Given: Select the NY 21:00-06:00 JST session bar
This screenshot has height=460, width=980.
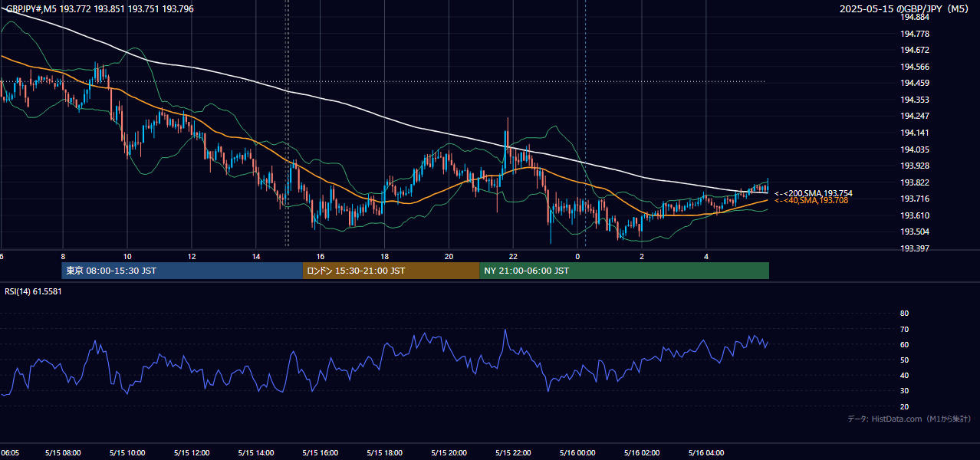Looking at the screenshot, I should 624,271.
